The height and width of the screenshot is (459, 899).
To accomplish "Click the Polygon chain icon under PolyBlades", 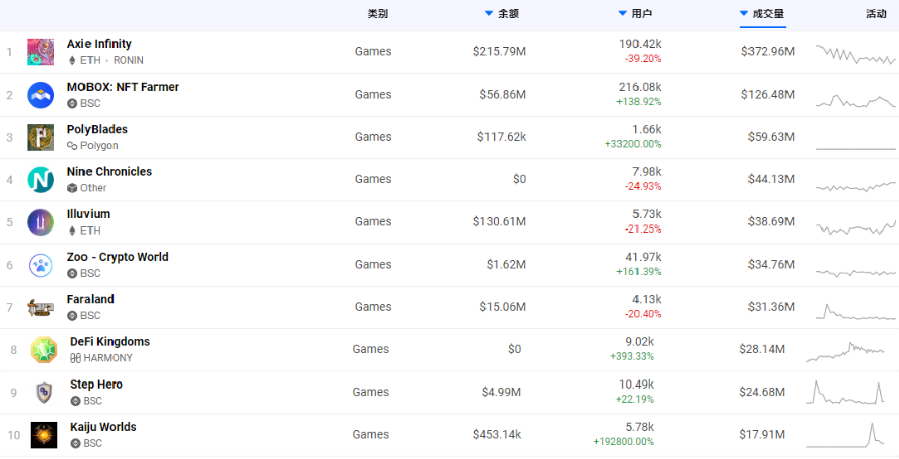I will point(72,146).
